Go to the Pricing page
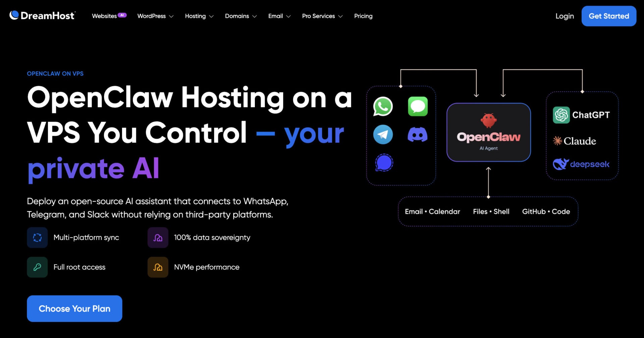The width and height of the screenshot is (644, 338). tap(363, 16)
